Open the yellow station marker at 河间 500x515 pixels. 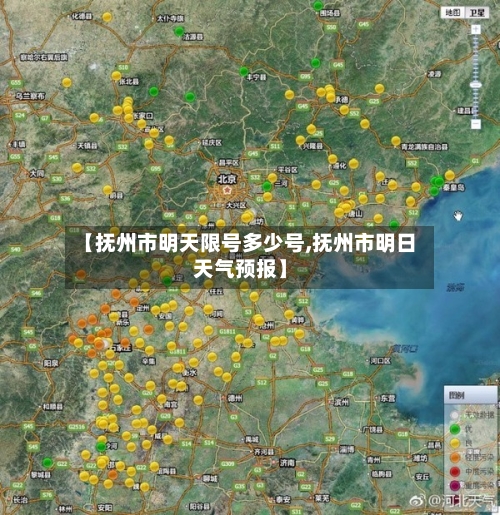[208, 309]
